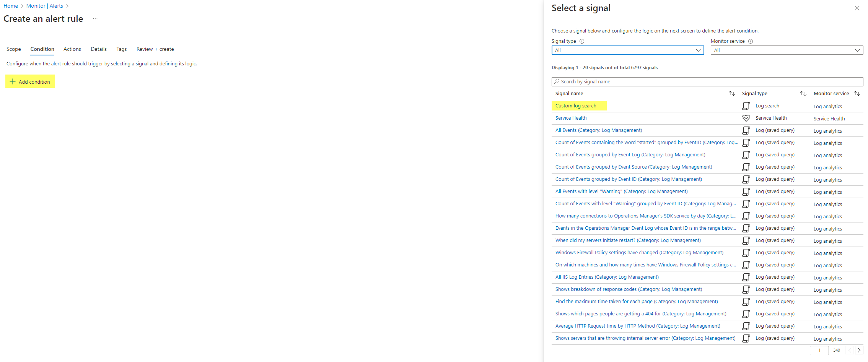The width and height of the screenshot is (868, 362).
Task: Select On which machines Windows Firewall Policy signal
Action: (646, 265)
